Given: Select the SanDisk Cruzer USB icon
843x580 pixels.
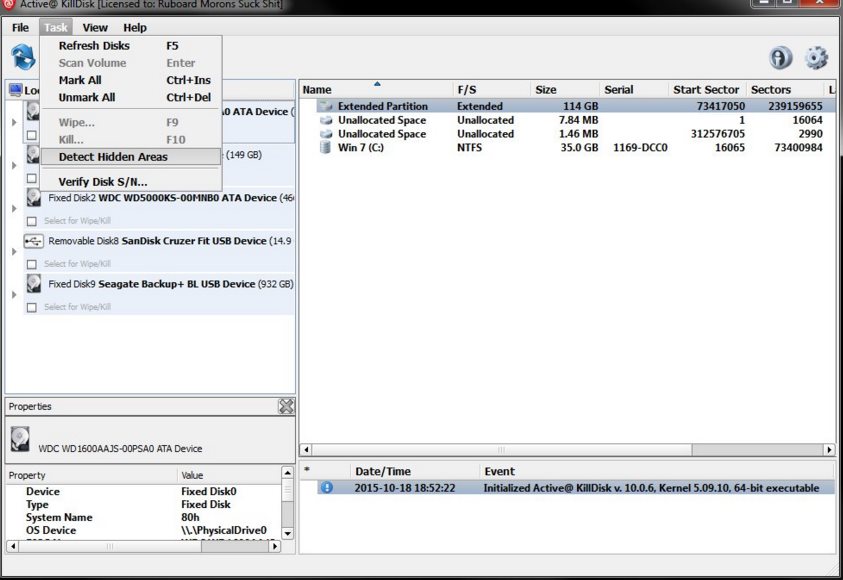Looking at the screenshot, I should click(x=33, y=241).
